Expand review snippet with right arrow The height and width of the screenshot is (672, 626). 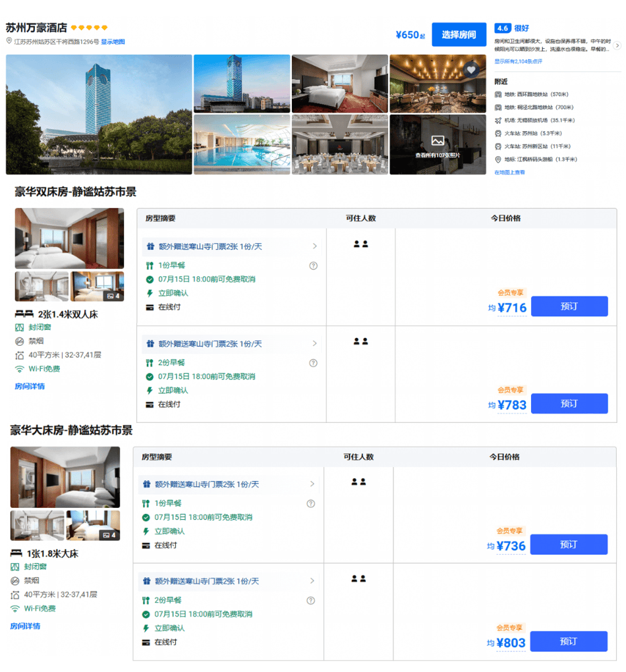click(617, 45)
